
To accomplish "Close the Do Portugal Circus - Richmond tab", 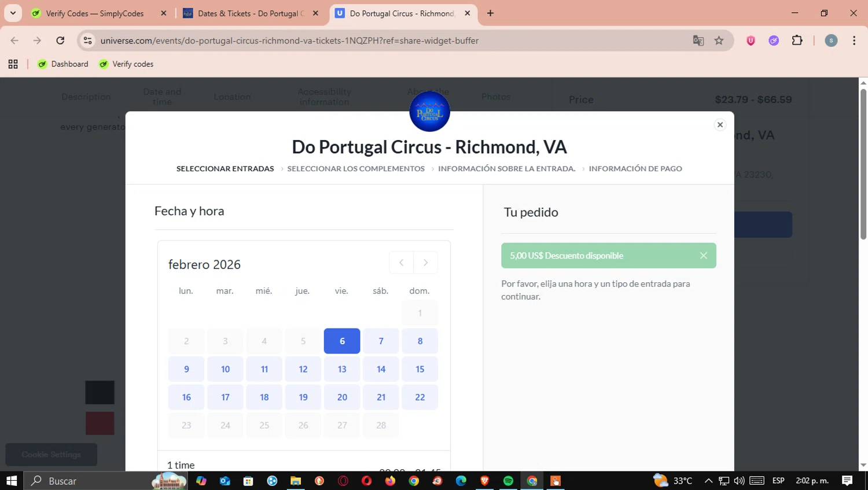I will click(x=468, y=13).
